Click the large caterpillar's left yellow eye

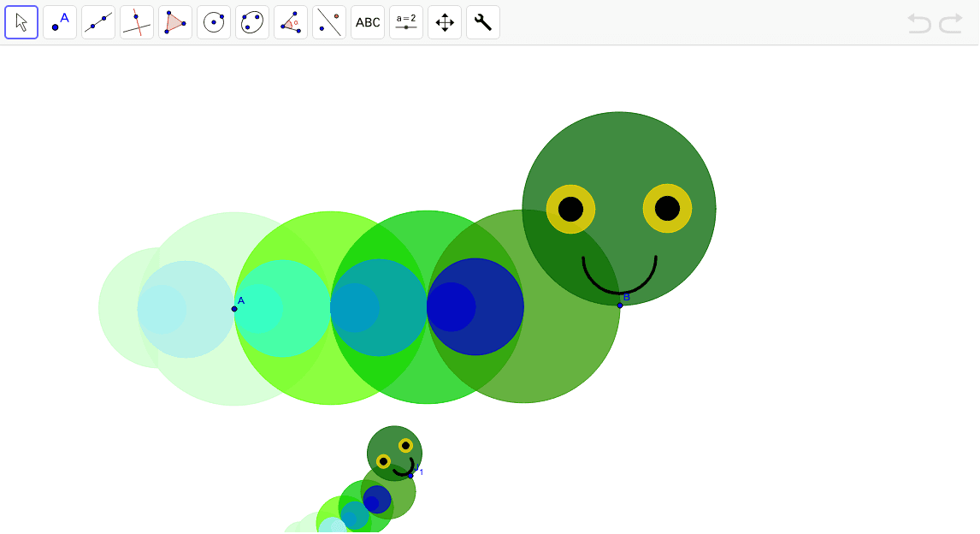[x=570, y=209]
